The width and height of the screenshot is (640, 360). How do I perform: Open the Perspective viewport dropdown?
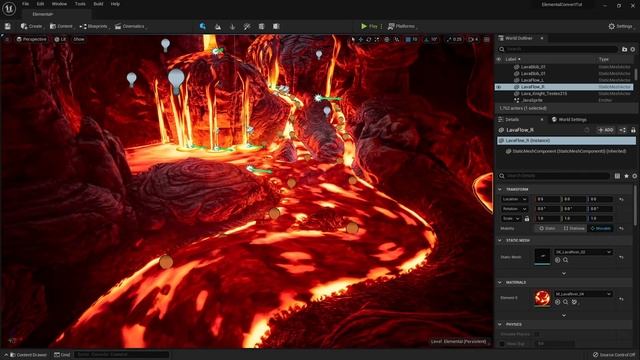click(x=31, y=39)
